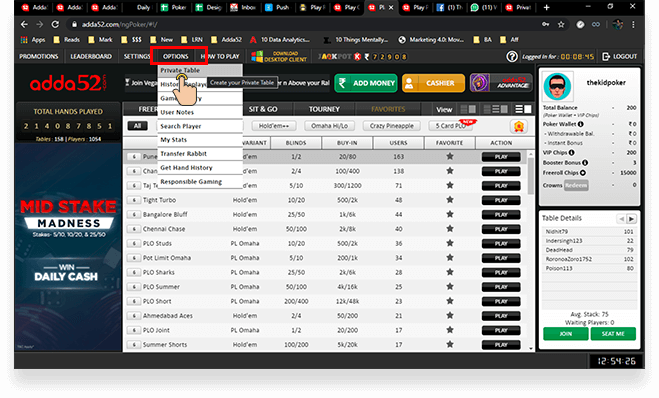The width and height of the screenshot is (659, 398).
Task: Favorite the Bangalore Bluff table star
Action: [x=450, y=214]
